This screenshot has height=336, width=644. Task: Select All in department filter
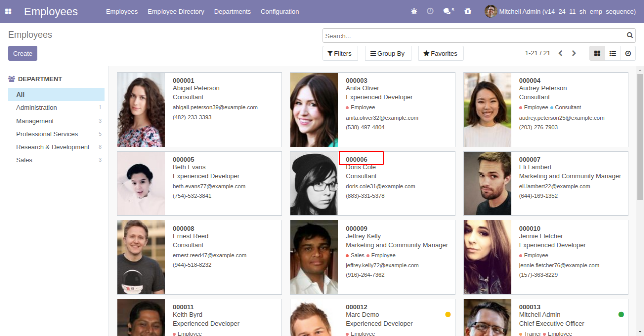[x=56, y=94]
